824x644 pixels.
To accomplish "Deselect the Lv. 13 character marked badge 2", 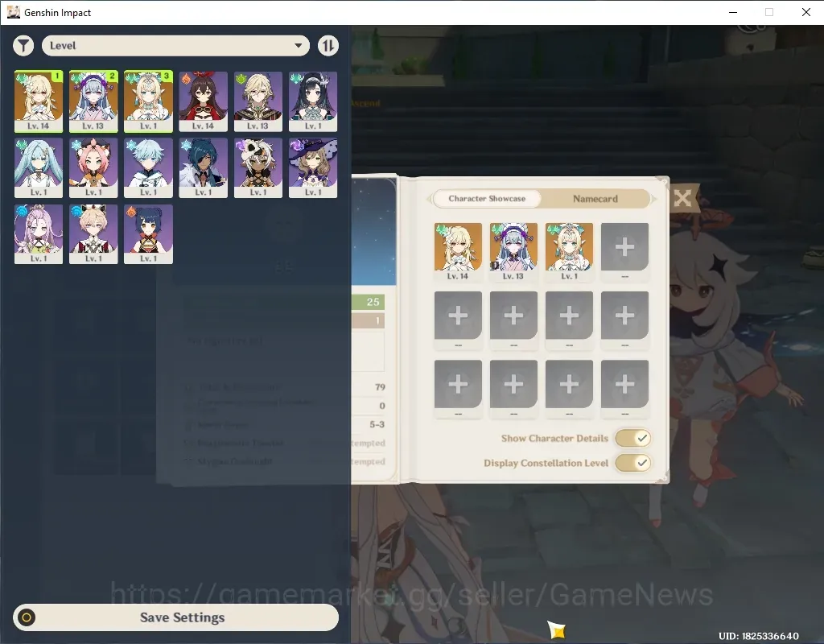I will [x=93, y=101].
